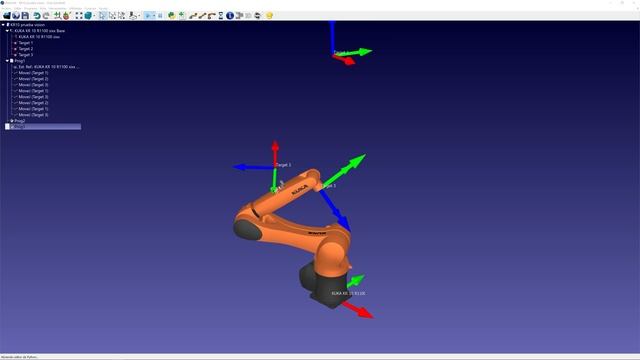Click the highlighted Prog3 tree row

pyautogui.click(x=43, y=127)
